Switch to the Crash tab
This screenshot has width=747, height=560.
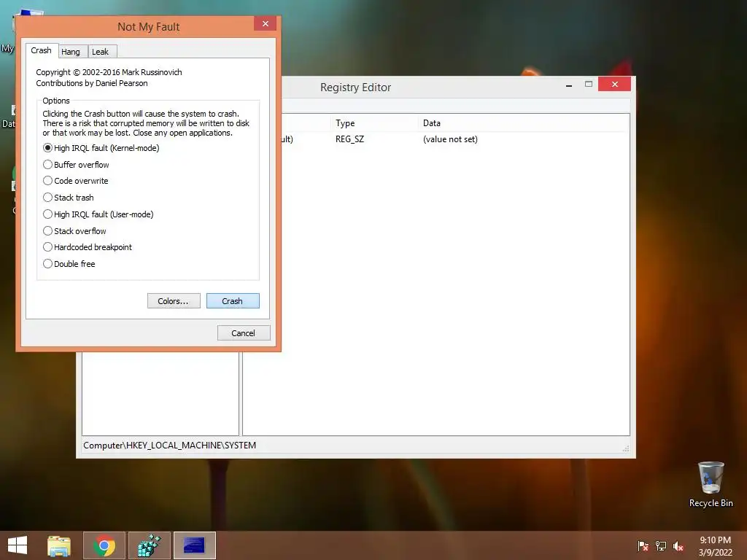tap(42, 50)
